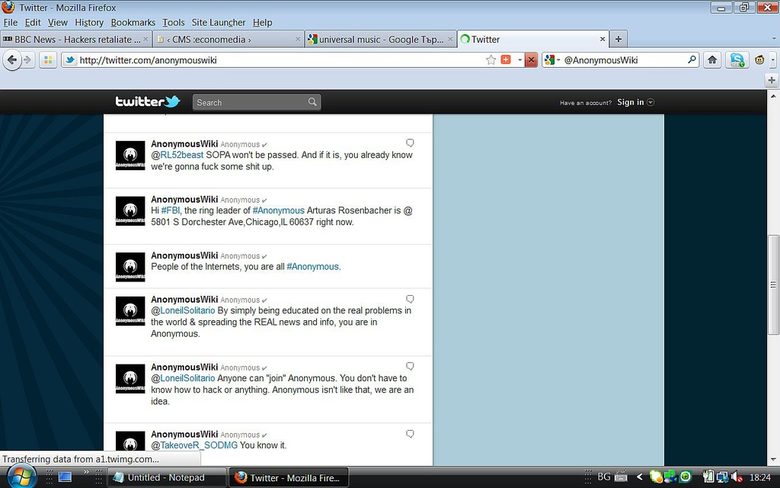Click the plus icon below the toolbar edge
Image resolution: width=780 pixels, height=488 pixels.
pyautogui.click(x=772, y=80)
